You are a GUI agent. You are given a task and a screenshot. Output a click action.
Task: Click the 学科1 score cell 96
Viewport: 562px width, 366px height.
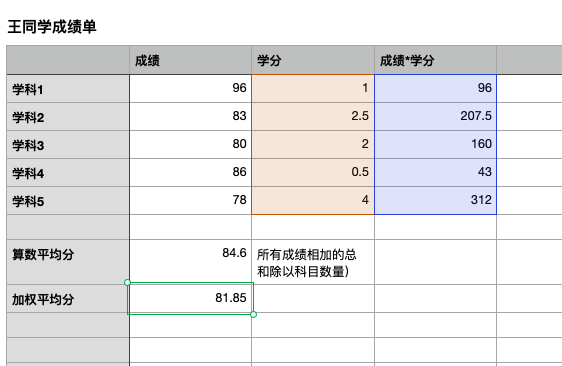click(191, 89)
